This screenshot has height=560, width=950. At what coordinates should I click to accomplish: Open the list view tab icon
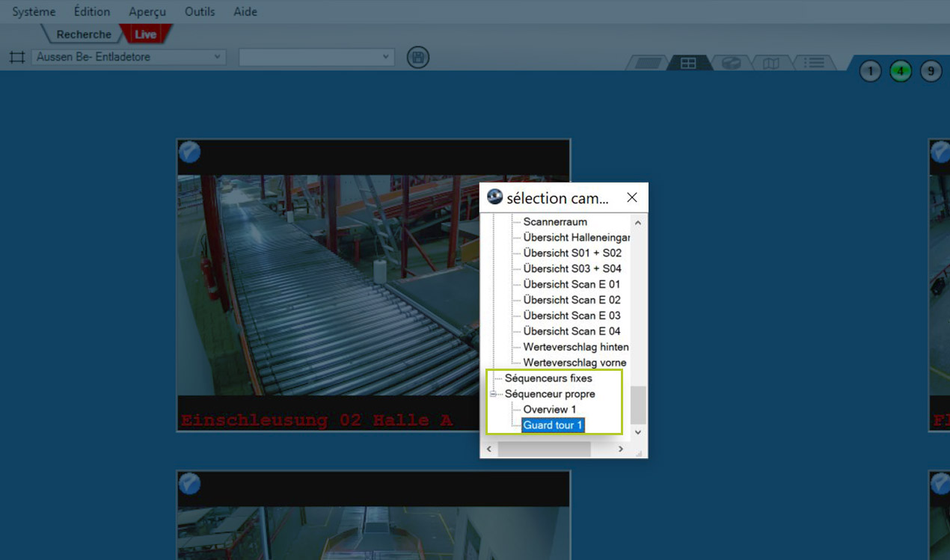tap(814, 64)
